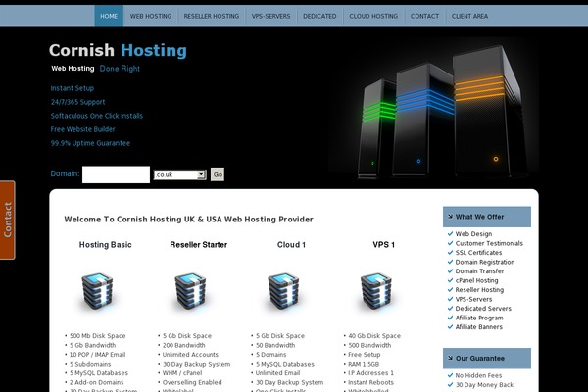Click the 500 Mb Disk Space item
The height and width of the screenshot is (392, 588).
pyautogui.click(x=97, y=336)
